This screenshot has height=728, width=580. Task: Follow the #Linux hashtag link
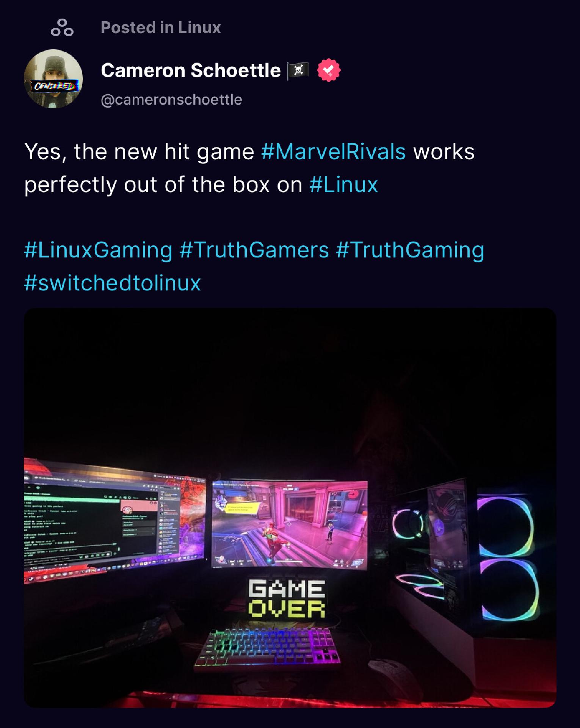343,185
